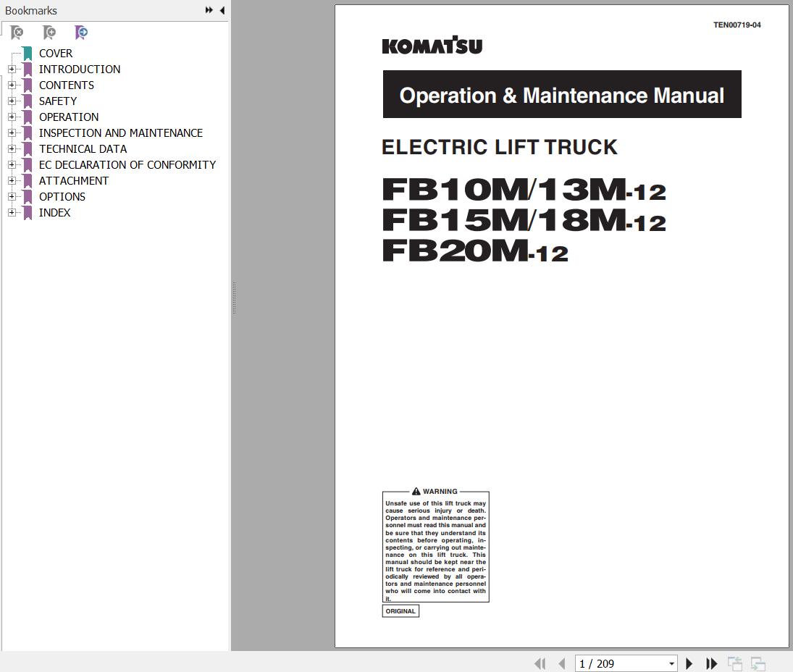Screen dimensions: 793x672
Task: Click the go to bookmark icon
Action: click(x=81, y=33)
